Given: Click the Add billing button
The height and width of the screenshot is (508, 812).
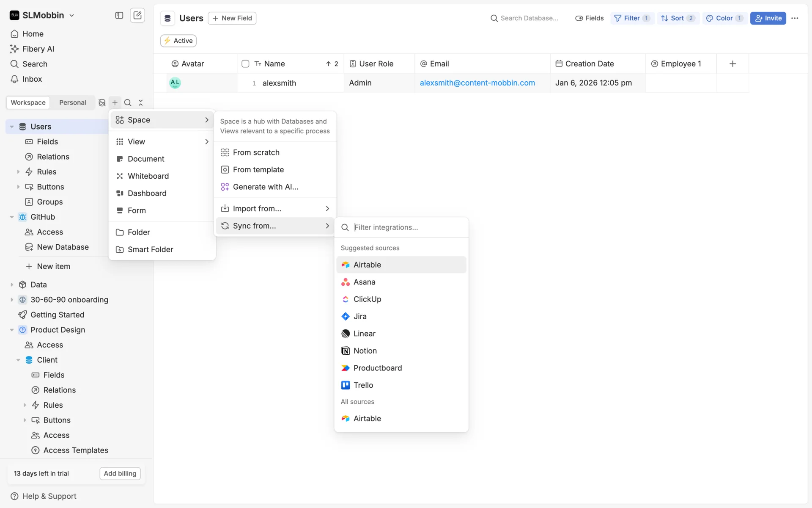Looking at the screenshot, I should pos(120,473).
